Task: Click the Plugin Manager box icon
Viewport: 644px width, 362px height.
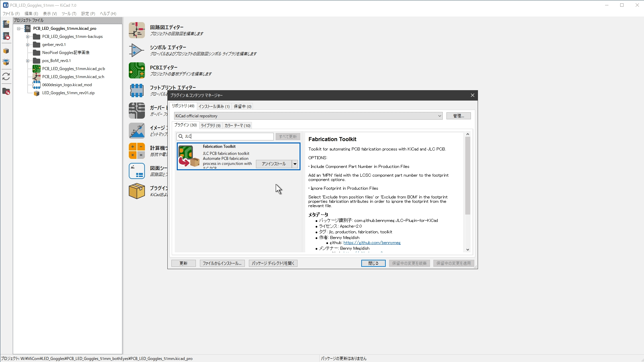Action: pyautogui.click(x=137, y=191)
